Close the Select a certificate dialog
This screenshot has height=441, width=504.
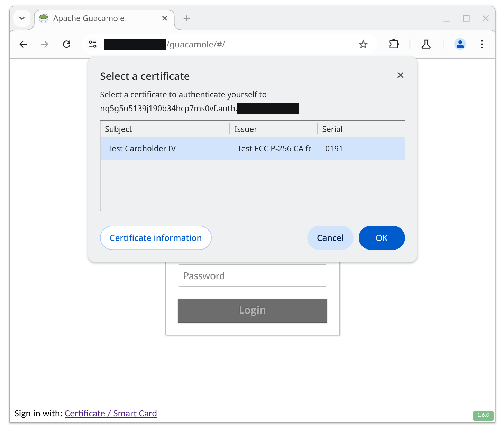pos(400,75)
